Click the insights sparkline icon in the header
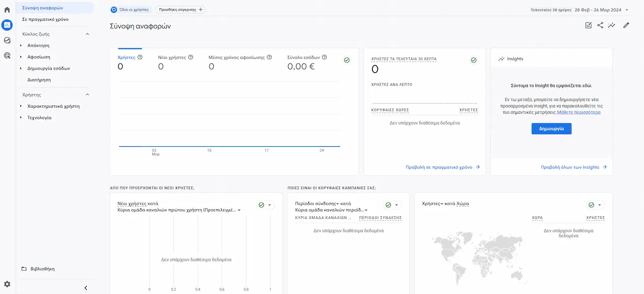This screenshot has width=644, height=294. pyautogui.click(x=612, y=24)
